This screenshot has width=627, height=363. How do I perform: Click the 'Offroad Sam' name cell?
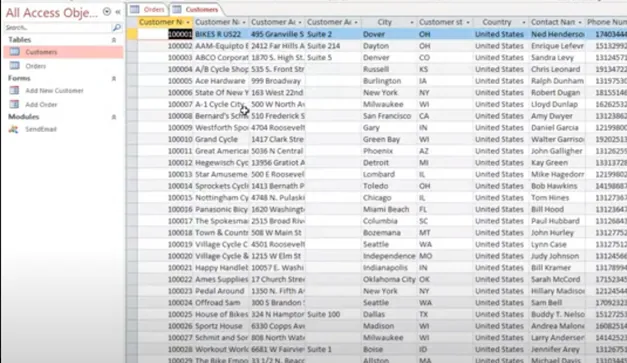[221, 303]
